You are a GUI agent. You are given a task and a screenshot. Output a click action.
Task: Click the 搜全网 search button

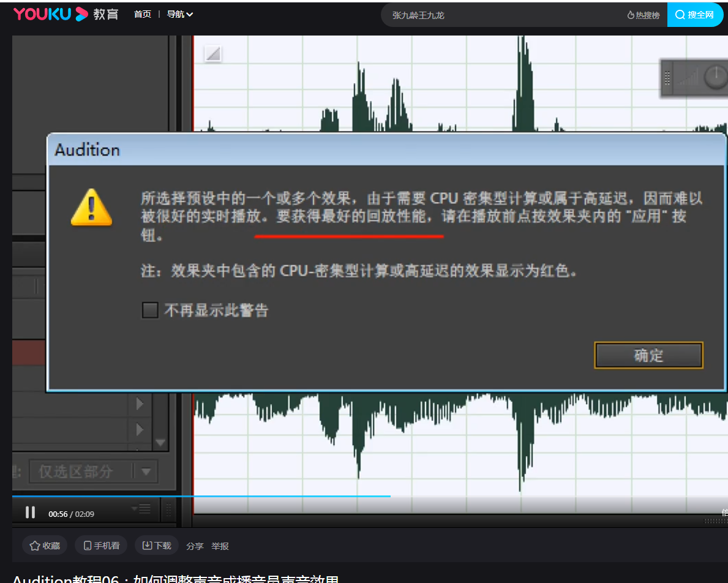(x=694, y=15)
